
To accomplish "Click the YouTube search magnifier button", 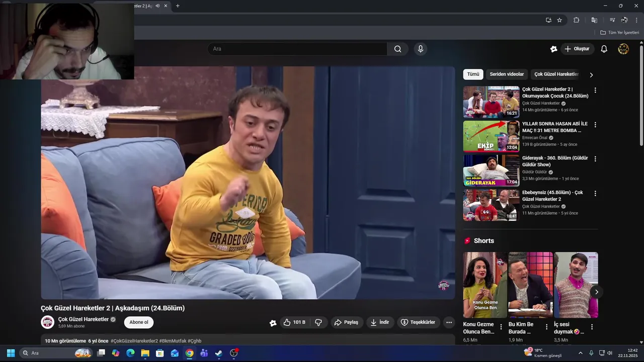I will tap(397, 49).
